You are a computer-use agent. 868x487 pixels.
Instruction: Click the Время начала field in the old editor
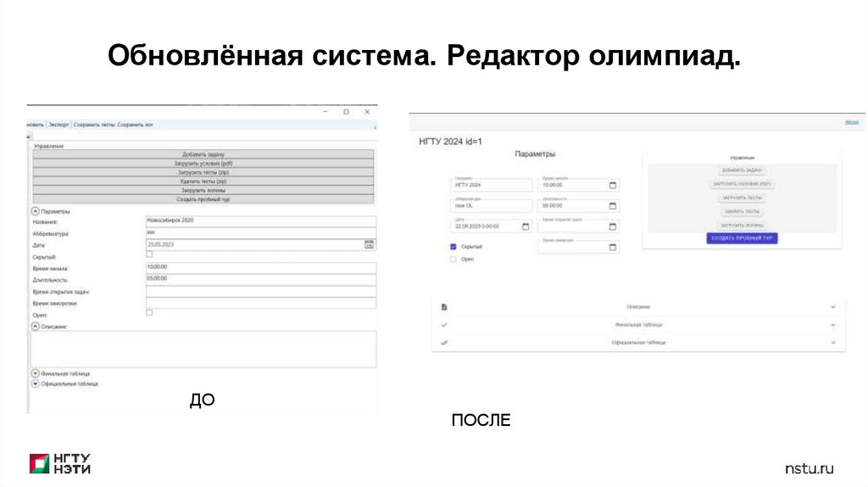(261, 267)
